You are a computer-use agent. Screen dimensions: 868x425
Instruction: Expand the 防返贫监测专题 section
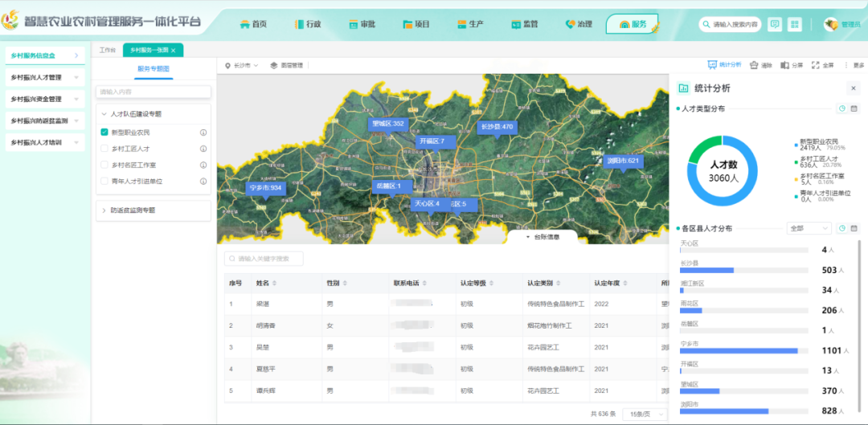pyautogui.click(x=133, y=210)
